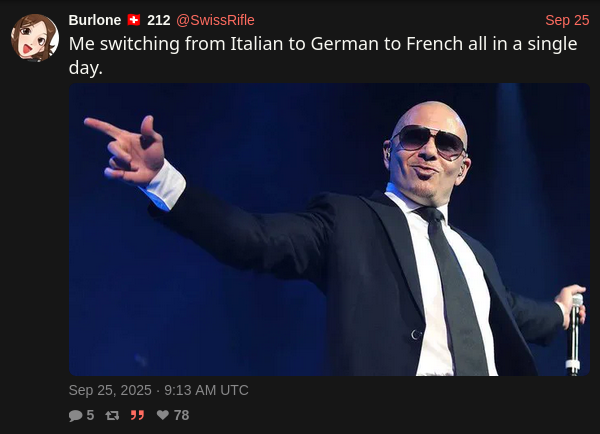Viewport: 600px width, 434px height.
Task: Like the post with the heart icon
Action: tap(163, 414)
